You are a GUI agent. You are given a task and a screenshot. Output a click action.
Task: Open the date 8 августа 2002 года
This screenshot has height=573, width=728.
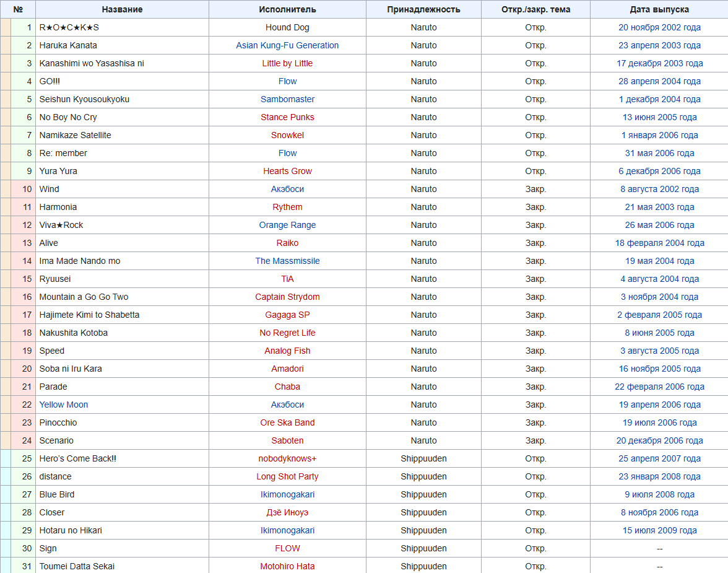659,189
